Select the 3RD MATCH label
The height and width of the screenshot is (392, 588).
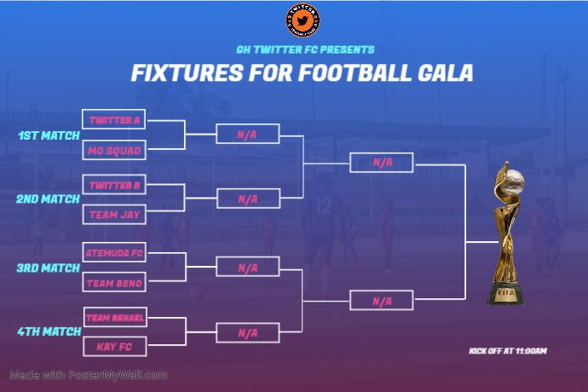pyautogui.click(x=49, y=268)
